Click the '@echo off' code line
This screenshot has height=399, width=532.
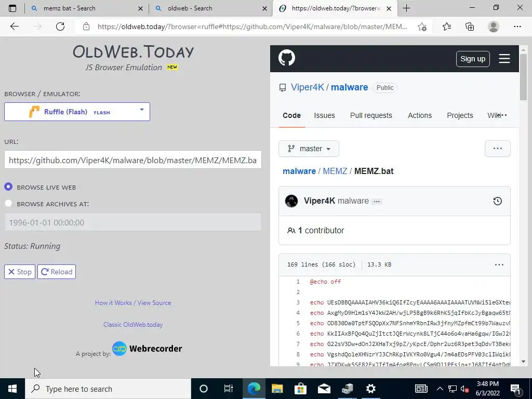(x=325, y=282)
